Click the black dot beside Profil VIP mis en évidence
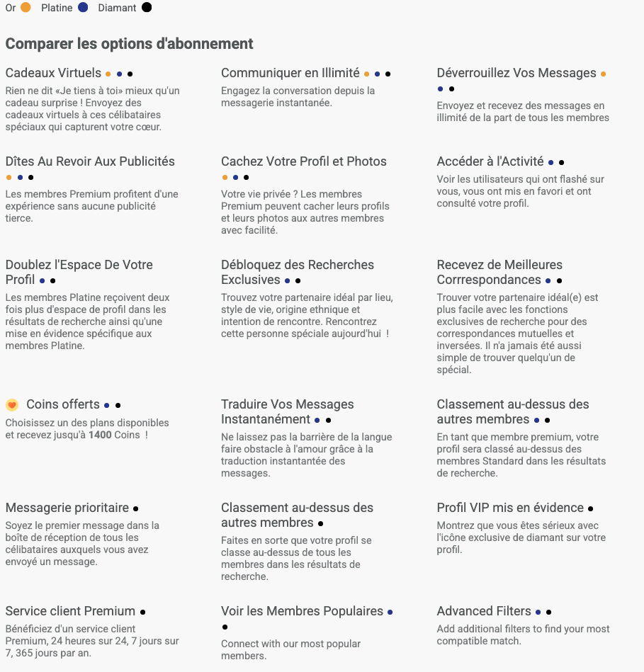Screen dimensions: 644x672 (590, 508)
